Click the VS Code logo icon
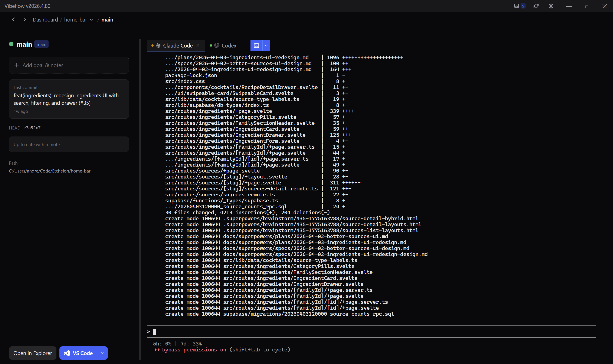613x364 pixels. pos(67,353)
